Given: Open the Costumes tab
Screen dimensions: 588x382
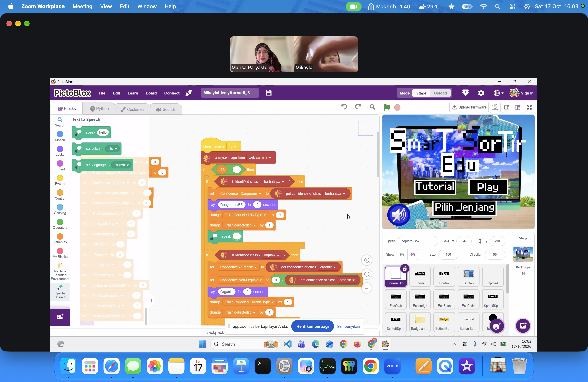Looking at the screenshot, I should (x=132, y=109).
